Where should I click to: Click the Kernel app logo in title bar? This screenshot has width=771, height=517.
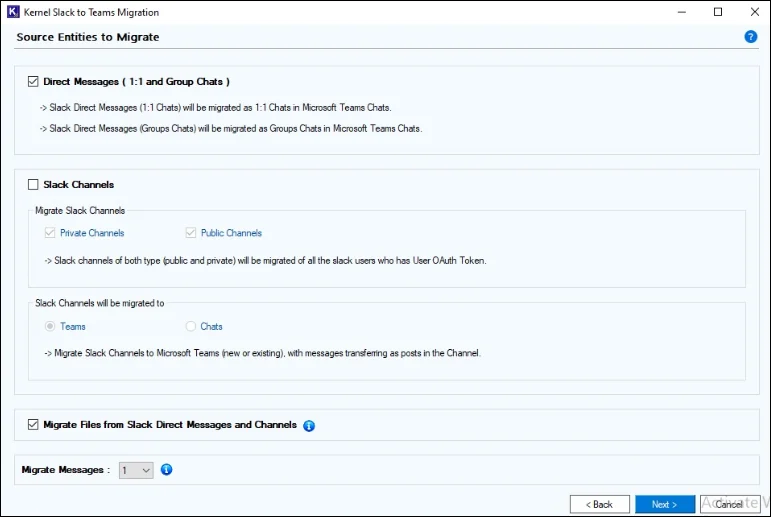(13, 12)
